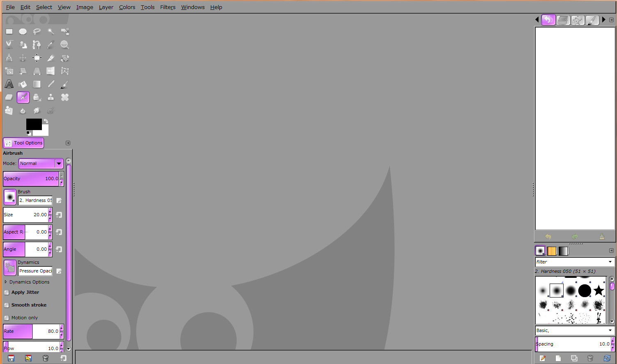Activate the Cage Transform tool
Image resolution: width=617 pixels, height=364 pixels.
pos(65,71)
